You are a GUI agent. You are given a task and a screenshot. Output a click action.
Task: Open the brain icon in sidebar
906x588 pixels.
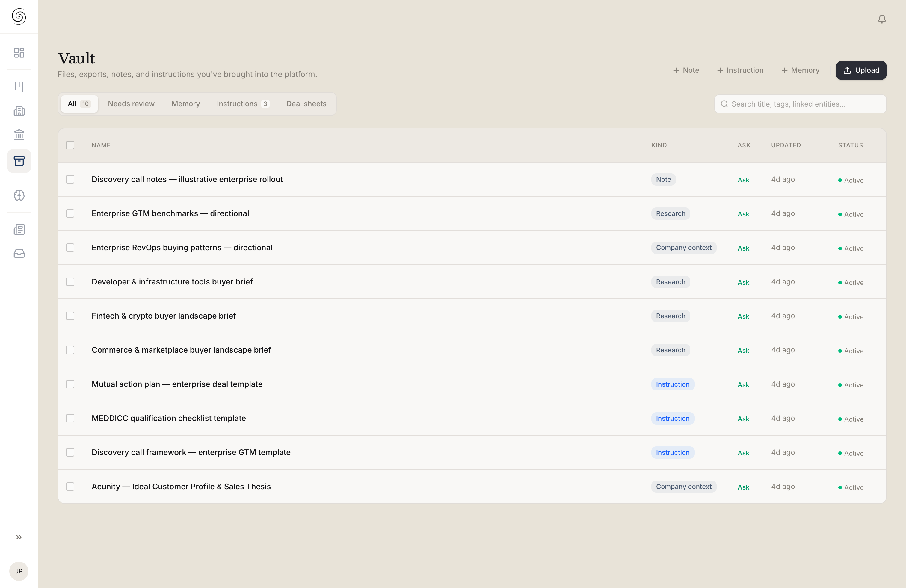(x=19, y=195)
